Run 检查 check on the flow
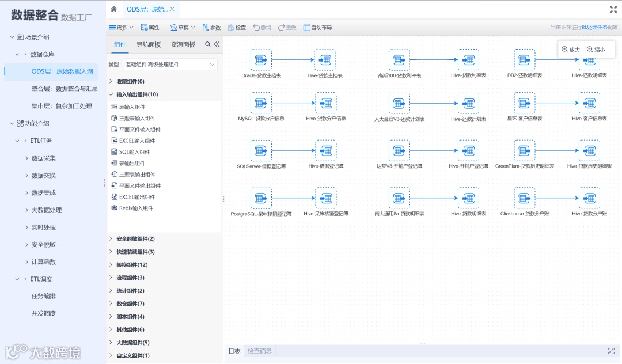Viewport: 622px width, 364px height. tap(237, 28)
